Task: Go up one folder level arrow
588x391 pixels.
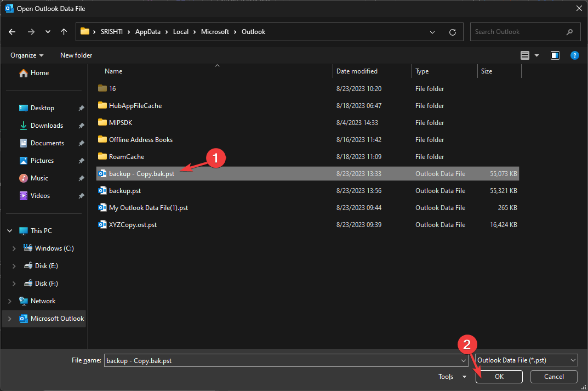Action: coord(64,32)
